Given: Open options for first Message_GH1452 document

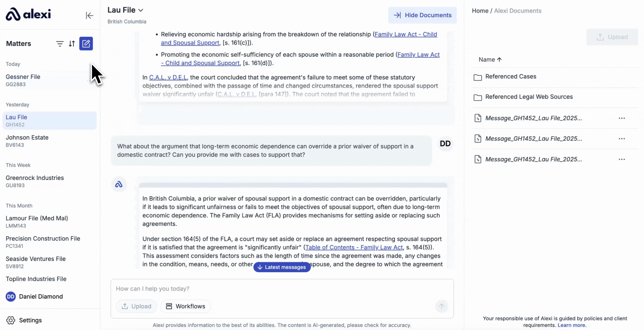Looking at the screenshot, I should [621, 118].
